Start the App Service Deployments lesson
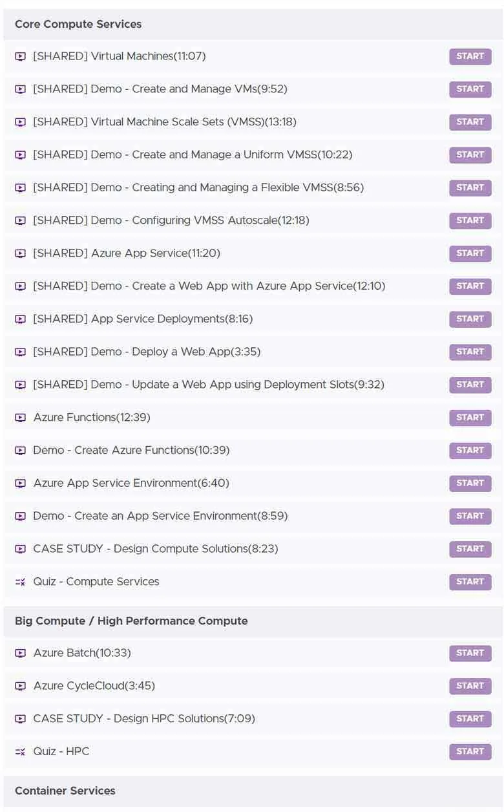Screen dimensions: 504x812 coord(470,319)
